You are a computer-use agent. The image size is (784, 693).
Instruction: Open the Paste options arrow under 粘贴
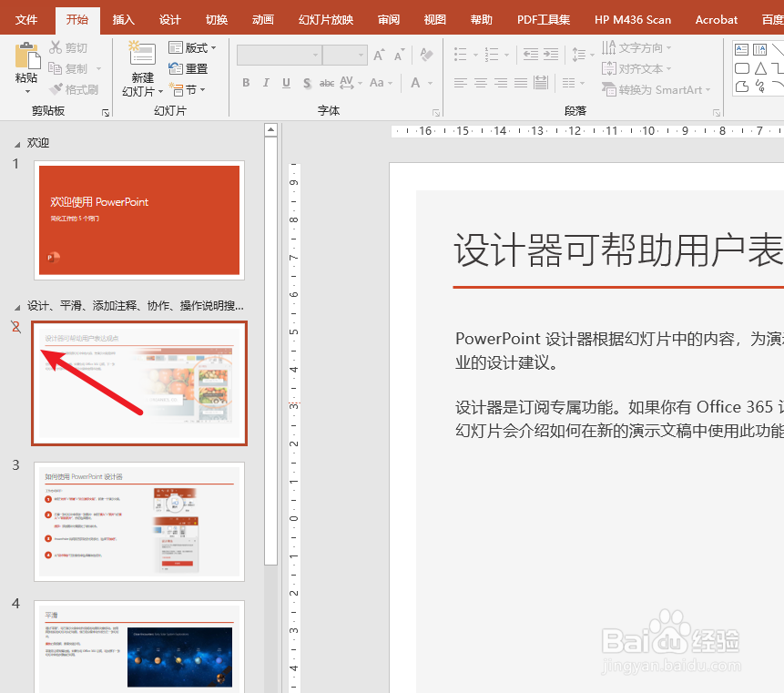click(x=27, y=91)
